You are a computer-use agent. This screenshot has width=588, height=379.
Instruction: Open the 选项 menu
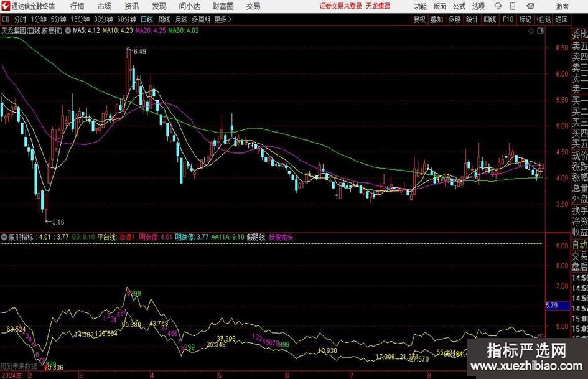[x=478, y=6]
